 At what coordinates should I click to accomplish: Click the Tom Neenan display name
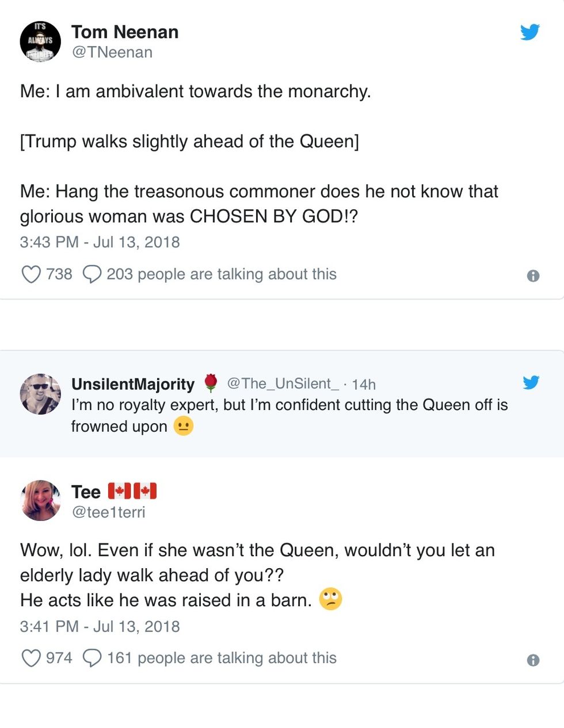click(x=125, y=32)
